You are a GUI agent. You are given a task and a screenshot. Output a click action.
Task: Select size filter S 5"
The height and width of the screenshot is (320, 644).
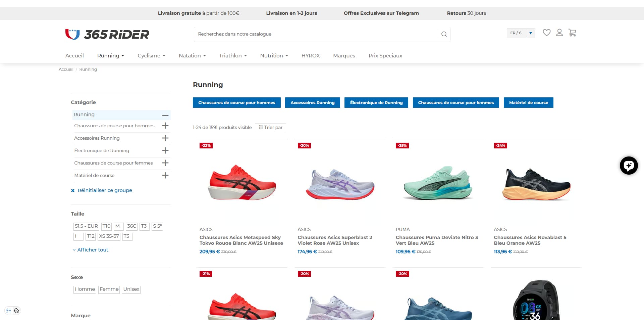pyautogui.click(x=157, y=226)
